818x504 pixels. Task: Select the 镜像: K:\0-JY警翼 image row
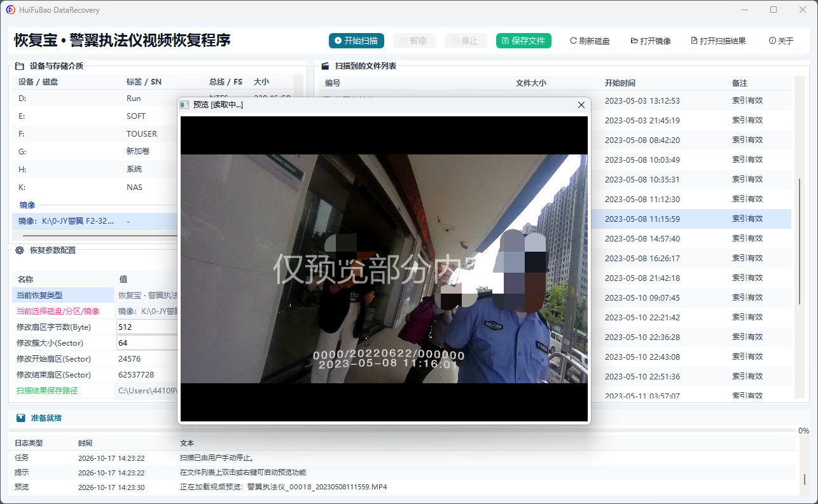94,221
